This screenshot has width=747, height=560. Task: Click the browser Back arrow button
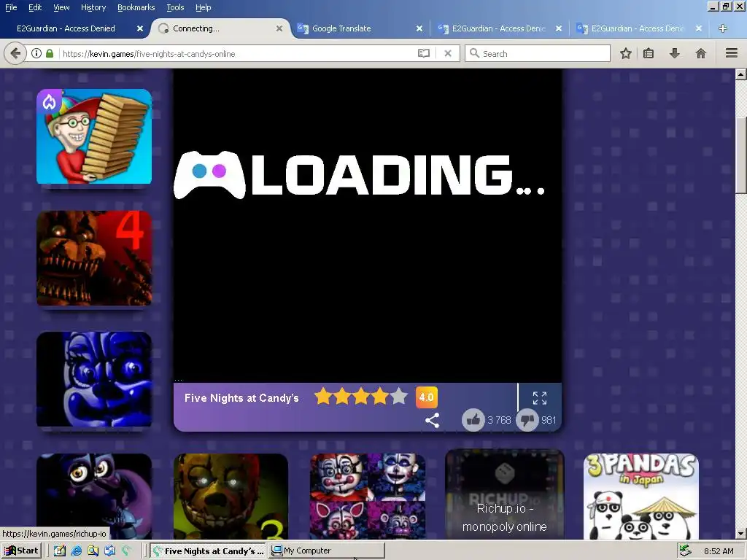click(15, 53)
